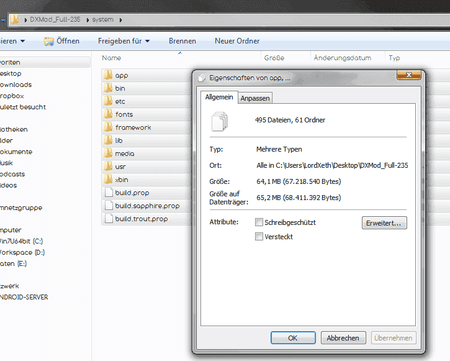Click the Öffnen toolbar icon
Viewport: 450px width, 361px height.
pos(49,41)
